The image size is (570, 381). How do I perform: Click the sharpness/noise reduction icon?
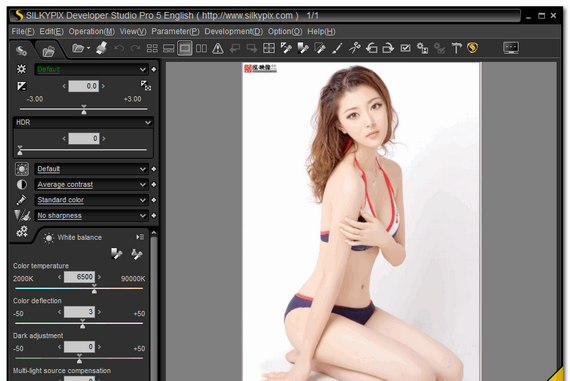tap(22, 216)
